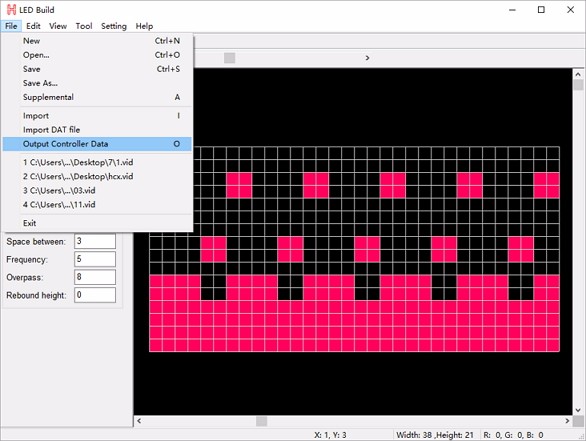Open the Setting menu

[114, 26]
